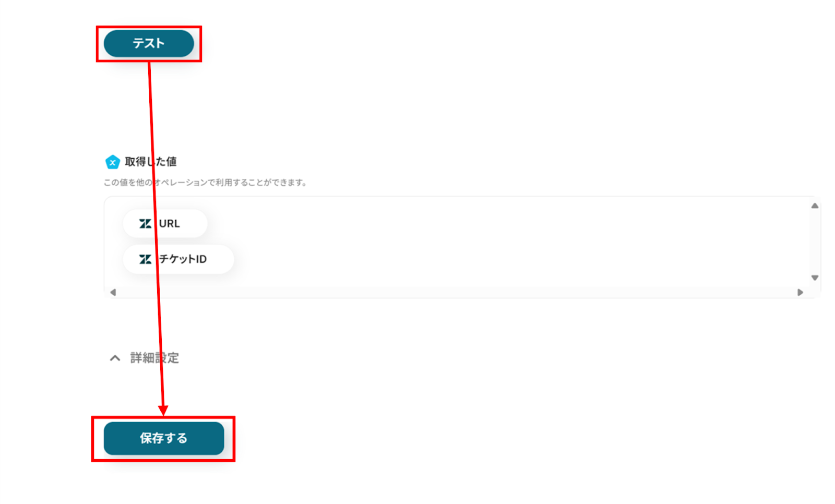The width and height of the screenshot is (835, 504).
Task: Click the scroll up arrow in values box
Action: coord(815,206)
